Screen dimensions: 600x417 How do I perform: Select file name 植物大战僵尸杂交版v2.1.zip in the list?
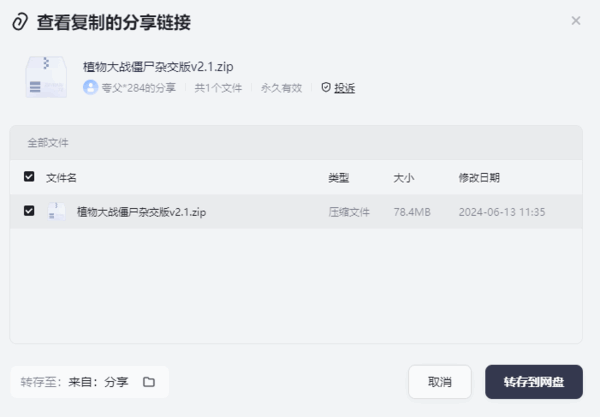point(142,212)
